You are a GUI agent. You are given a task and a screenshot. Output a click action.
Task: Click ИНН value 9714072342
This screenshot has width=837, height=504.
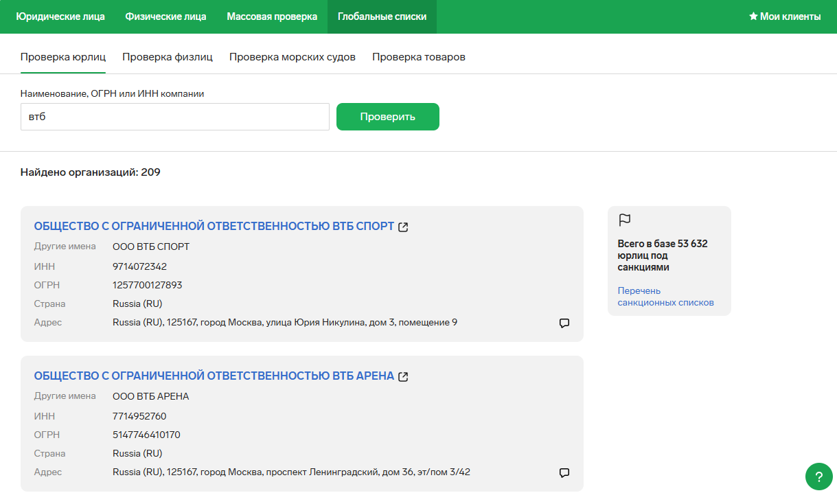[139, 266]
